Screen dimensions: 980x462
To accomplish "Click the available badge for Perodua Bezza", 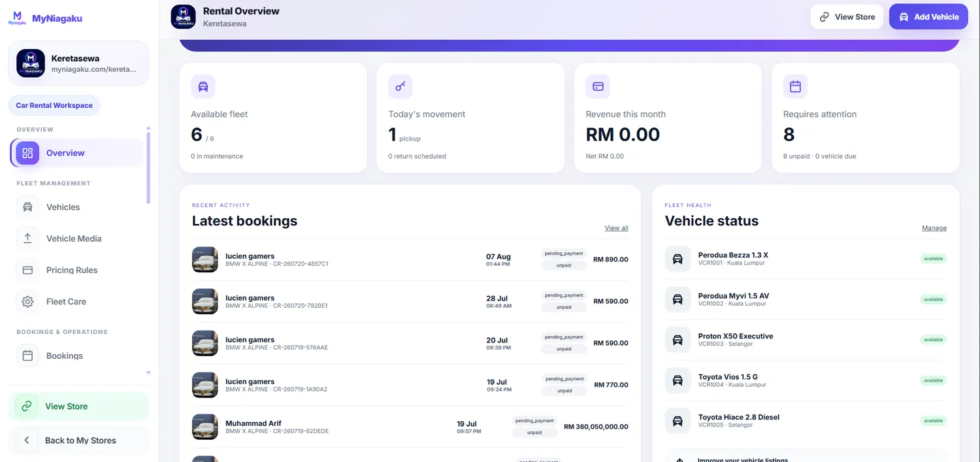I will coord(934,259).
